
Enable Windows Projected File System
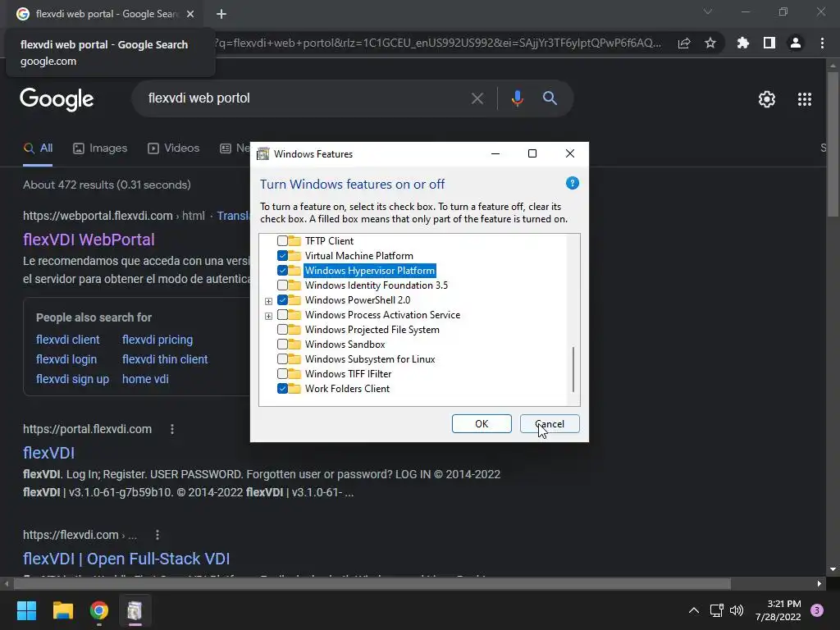pos(282,330)
